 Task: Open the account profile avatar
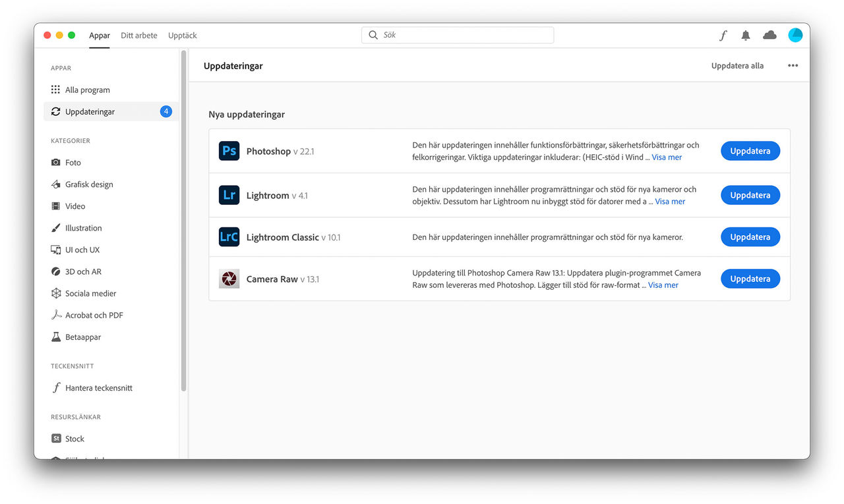click(795, 35)
